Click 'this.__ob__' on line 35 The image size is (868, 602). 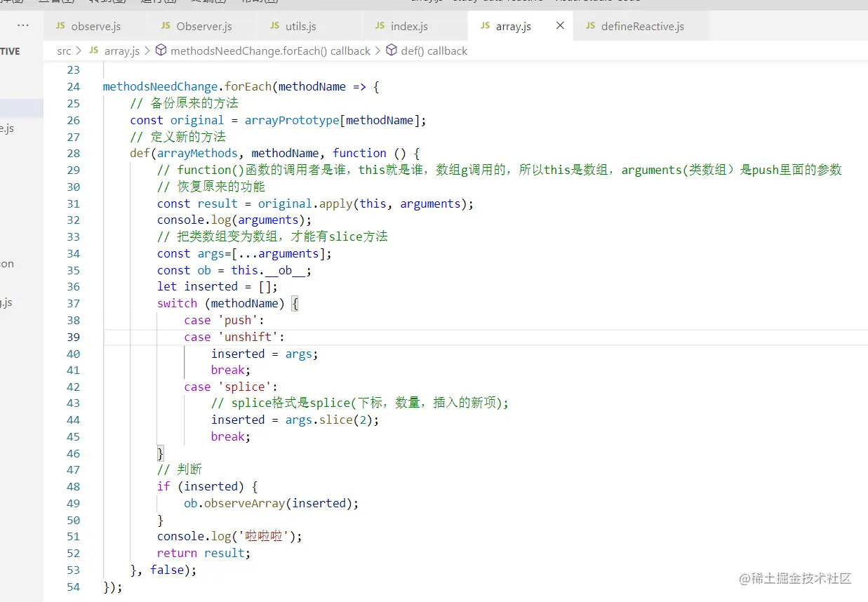tap(268, 270)
